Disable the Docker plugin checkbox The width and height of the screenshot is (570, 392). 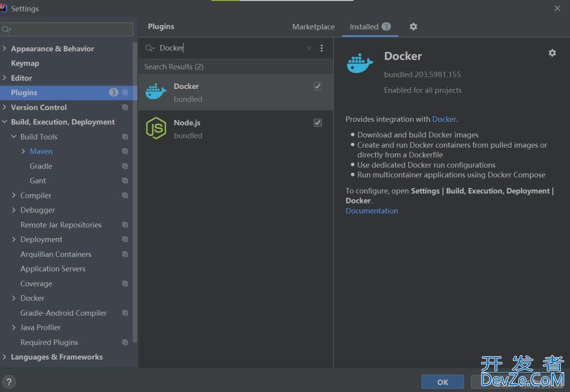[x=317, y=86]
